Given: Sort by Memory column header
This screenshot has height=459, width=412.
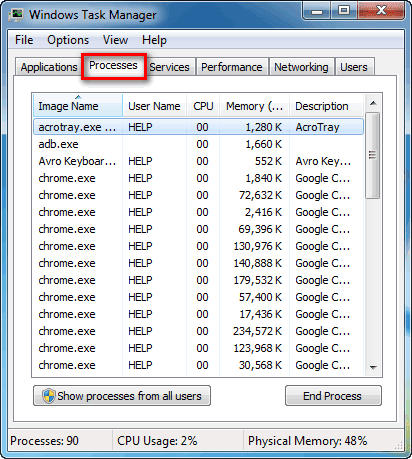Looking at the screenshot, I should [x=254, y=106].
